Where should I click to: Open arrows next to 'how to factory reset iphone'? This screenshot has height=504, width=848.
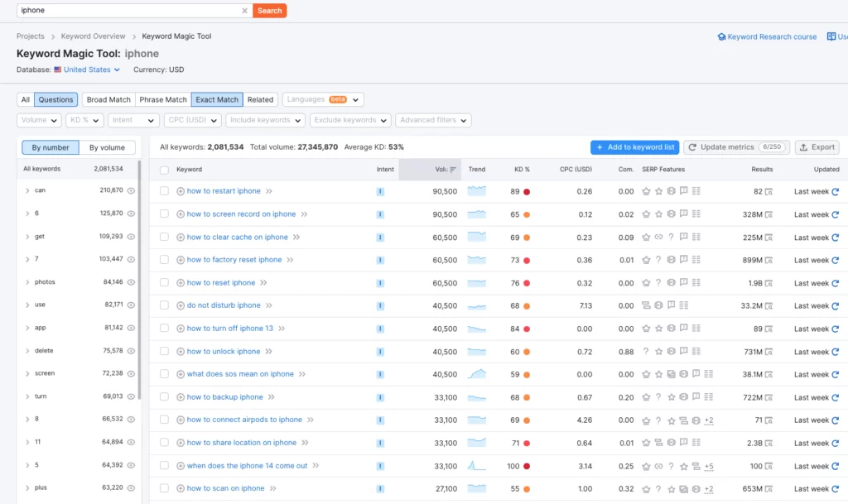pos(291,260)
